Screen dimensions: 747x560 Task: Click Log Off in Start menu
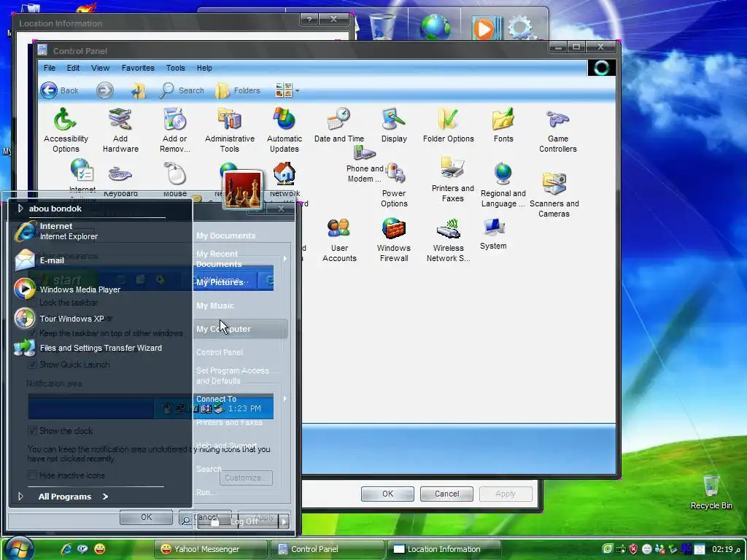pyautogui.click(x=237, y=521)
